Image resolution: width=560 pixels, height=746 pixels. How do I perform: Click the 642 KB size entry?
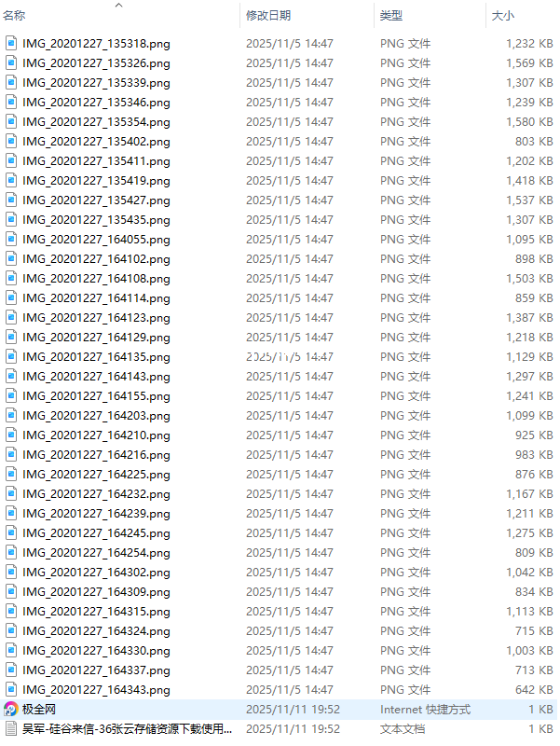click(x=534, y=689)
